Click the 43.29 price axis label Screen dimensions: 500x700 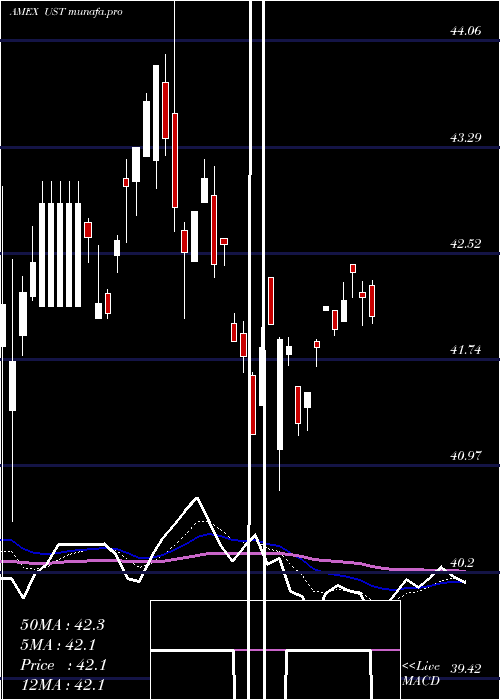click(466, 138)
